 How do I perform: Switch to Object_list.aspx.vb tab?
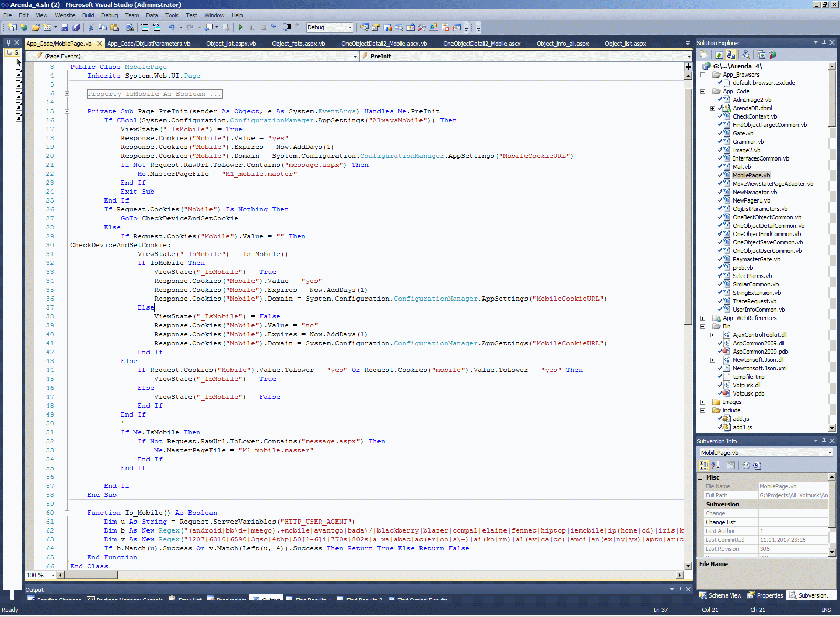click(x=231, y=44)
